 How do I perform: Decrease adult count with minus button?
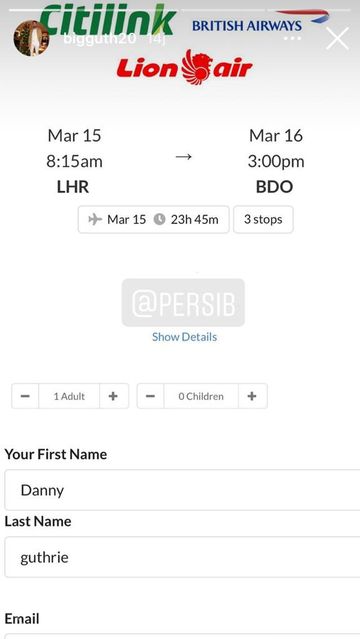click(25, 396)
